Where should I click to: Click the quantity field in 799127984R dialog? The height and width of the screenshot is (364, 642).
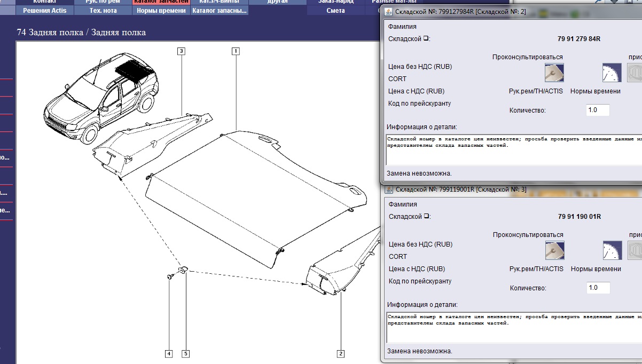[x=597, y=110]
